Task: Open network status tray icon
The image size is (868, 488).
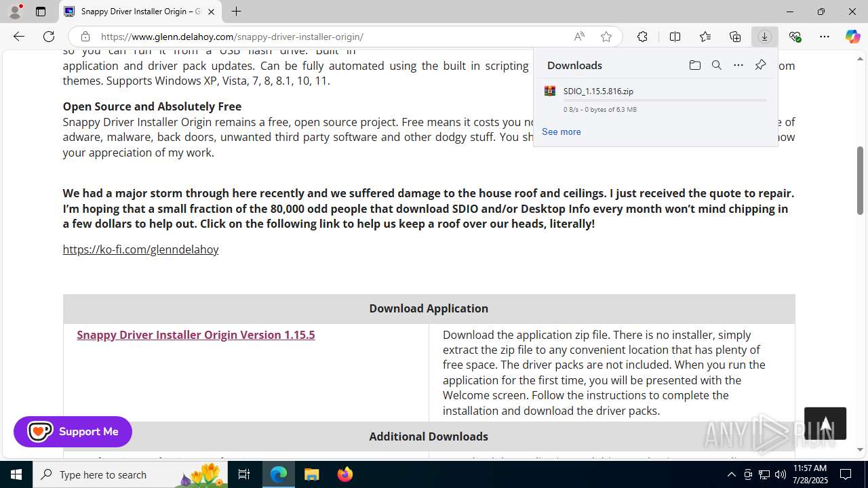Action: click(764, 474)
